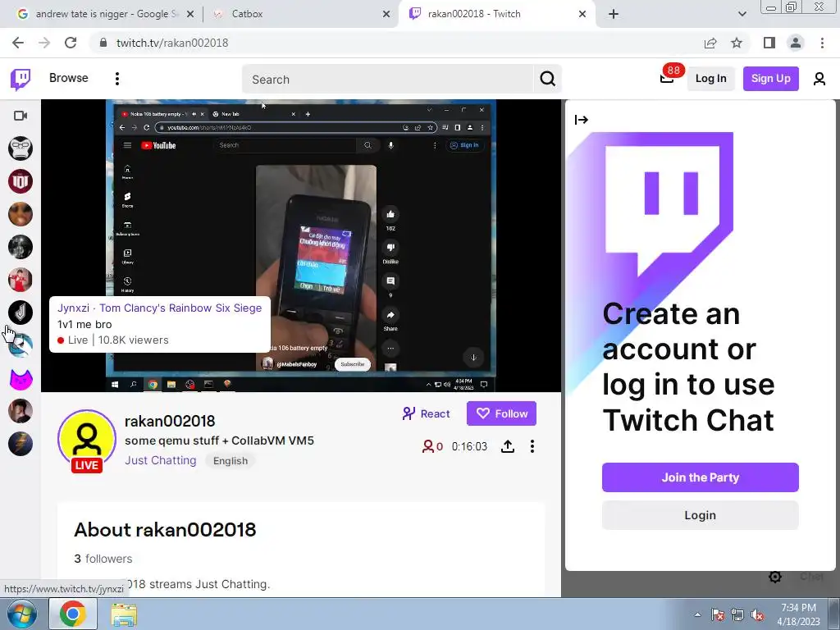Click the Chrome taskbar icon
The width and height of the screenshot is (840, 630).
(x=73, y=614)
